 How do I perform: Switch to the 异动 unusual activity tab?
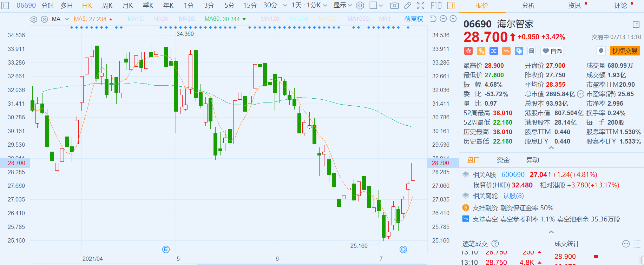(533, 160)
